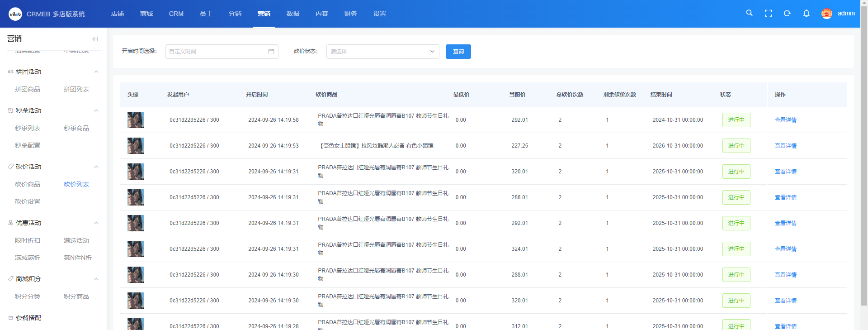Click the CRMEB logo icon
Screen dimensions: 868x330
[x=15, y=14]
